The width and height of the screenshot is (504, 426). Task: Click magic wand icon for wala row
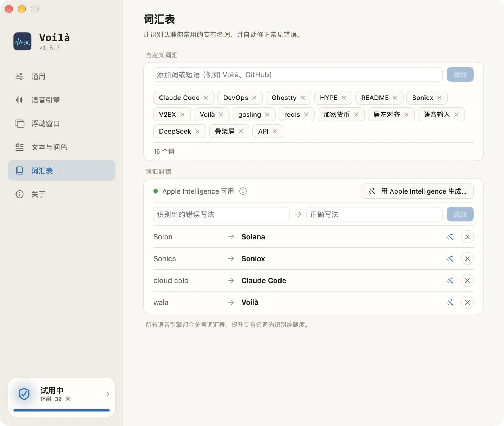pyautogui.click(x=450, y=302)
